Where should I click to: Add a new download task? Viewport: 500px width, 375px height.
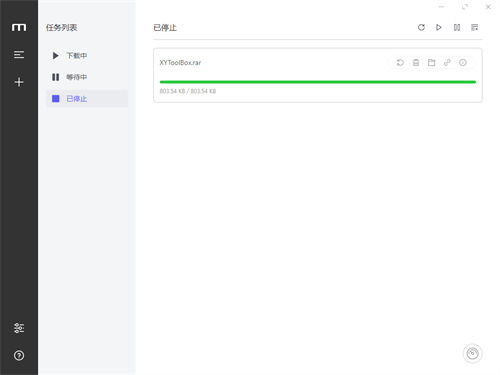point(19,82)
